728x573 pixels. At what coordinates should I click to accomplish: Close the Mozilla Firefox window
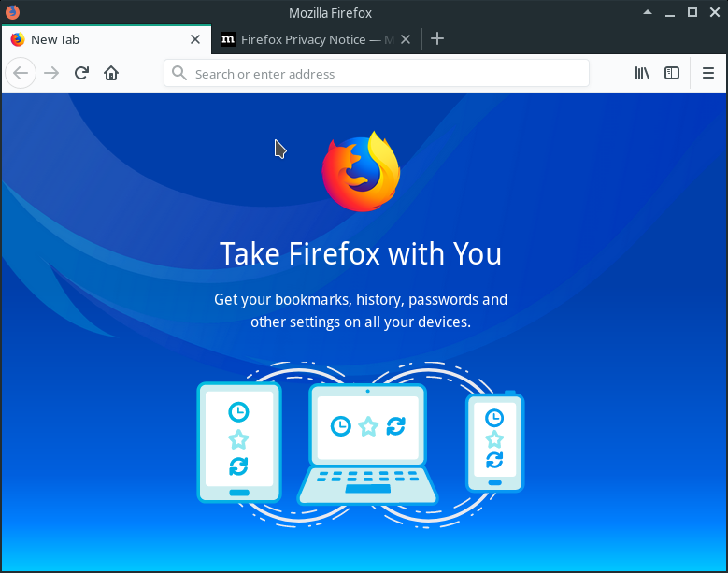click(715, 12)
